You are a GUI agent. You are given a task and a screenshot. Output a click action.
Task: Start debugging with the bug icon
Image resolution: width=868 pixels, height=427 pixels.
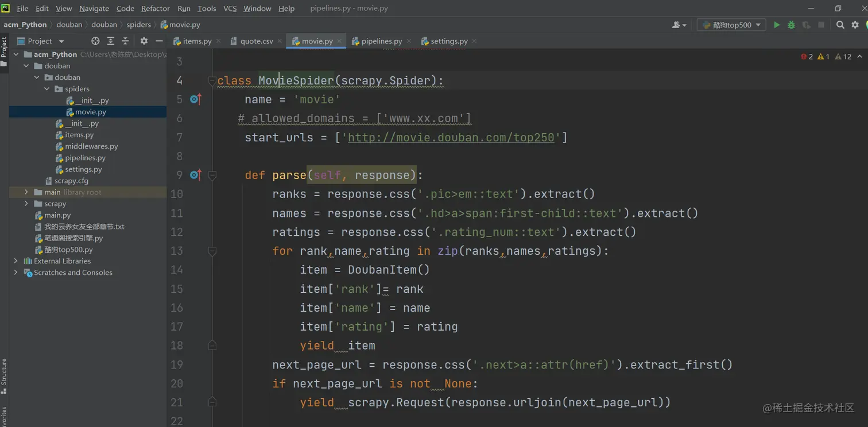[x=791, y=25]
